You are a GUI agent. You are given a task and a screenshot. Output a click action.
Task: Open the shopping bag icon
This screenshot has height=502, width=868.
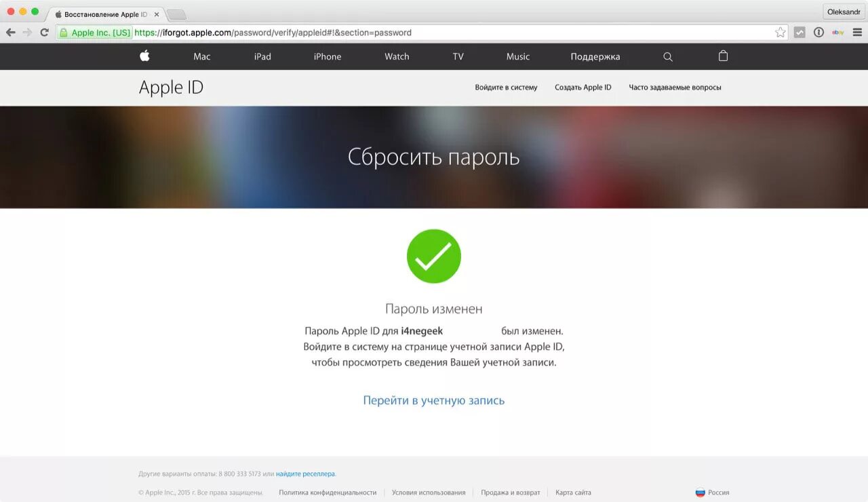(x=723, y=56)
